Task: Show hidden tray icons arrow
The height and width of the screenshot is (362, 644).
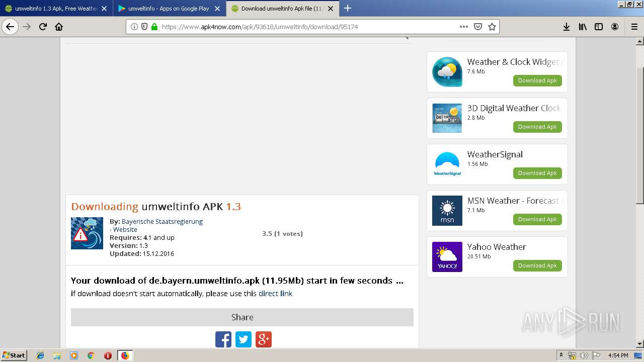Action: [561, 355]
